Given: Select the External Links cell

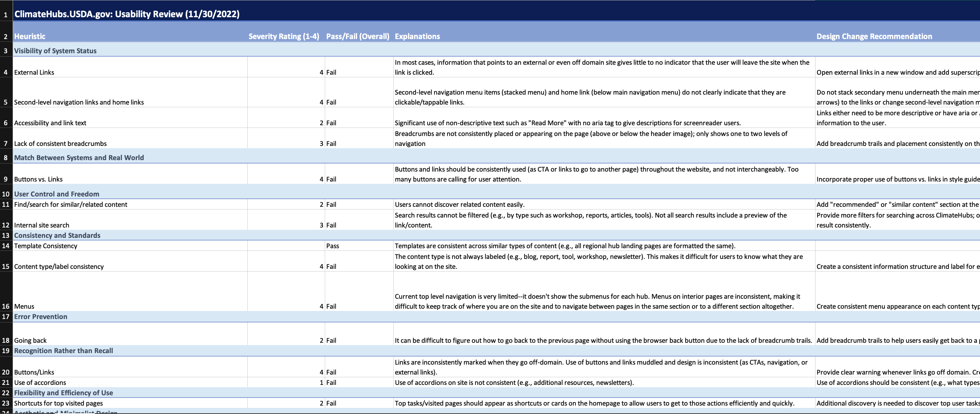Looking at the screenshot, I should 34,72.
